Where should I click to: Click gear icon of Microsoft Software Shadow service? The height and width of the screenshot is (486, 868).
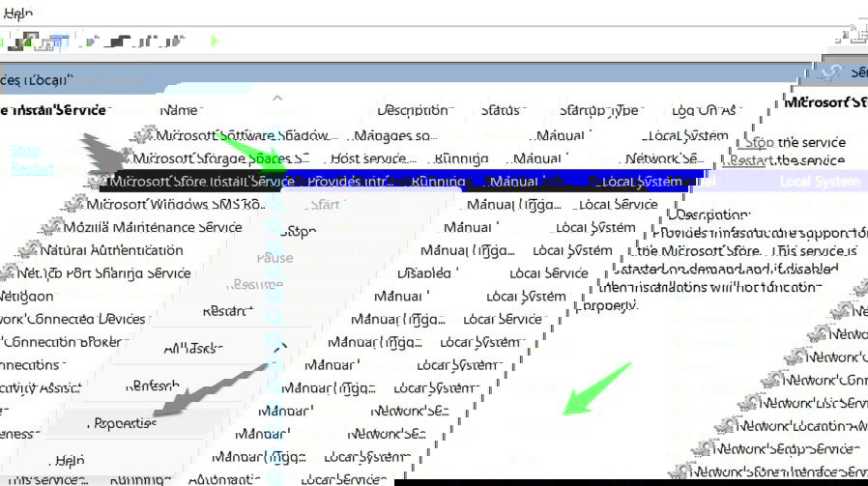click(x=145, y=134)
